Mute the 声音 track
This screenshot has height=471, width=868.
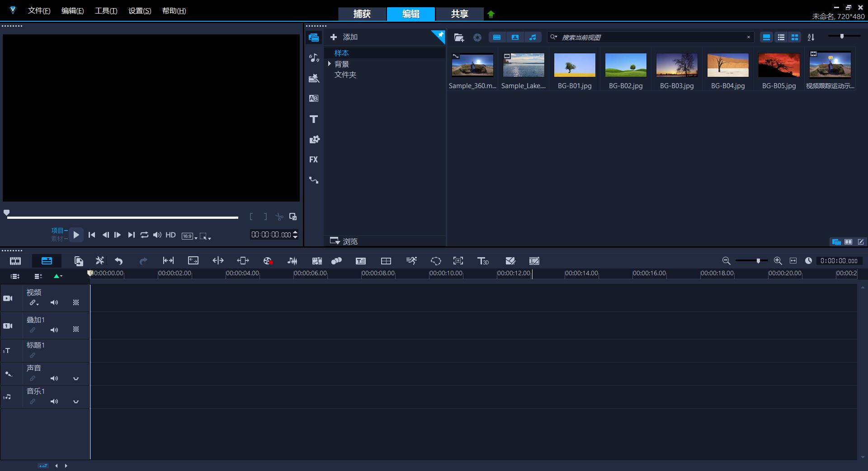(54, 378)
